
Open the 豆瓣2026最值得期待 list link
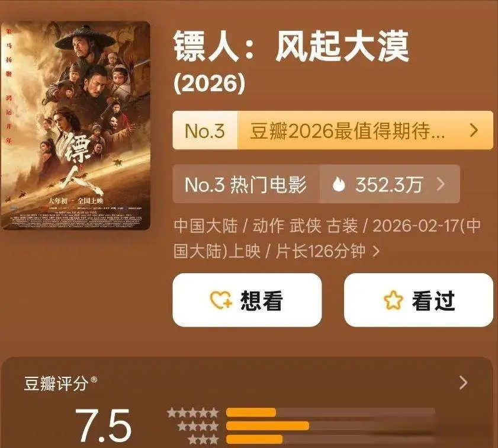[x=347, y=130]
